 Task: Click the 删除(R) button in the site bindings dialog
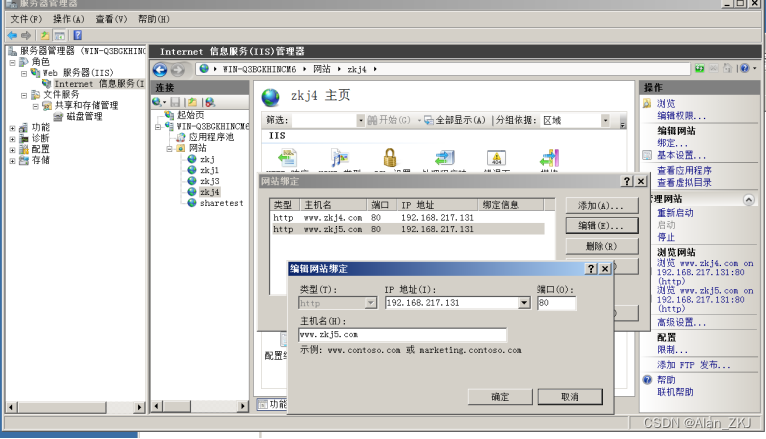point(602,246)
